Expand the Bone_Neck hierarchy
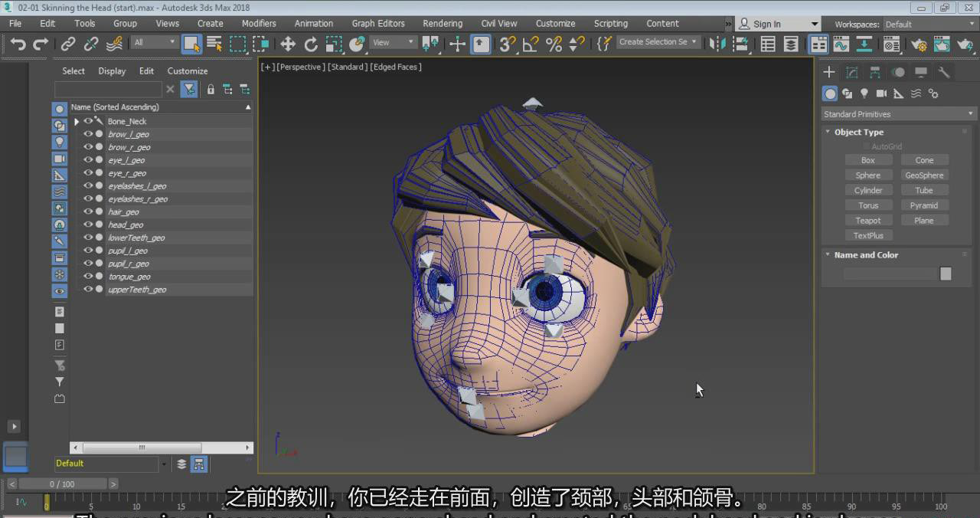 [77, 122]
